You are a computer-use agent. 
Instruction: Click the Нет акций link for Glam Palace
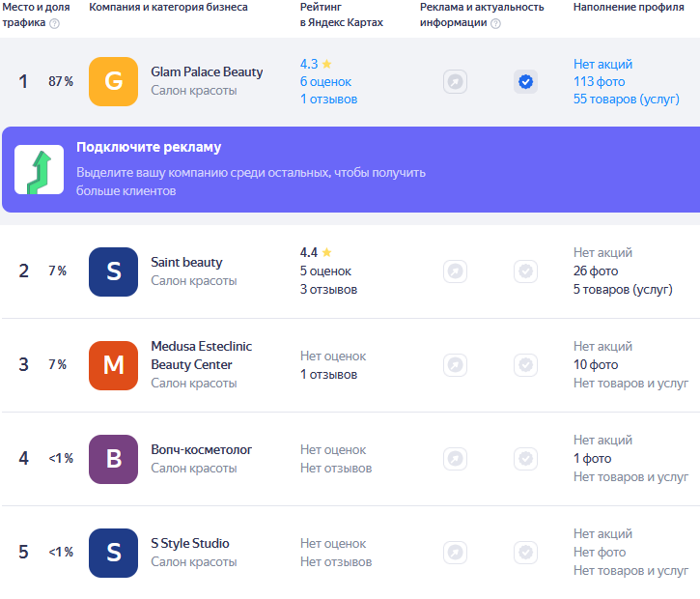[602, 64]
